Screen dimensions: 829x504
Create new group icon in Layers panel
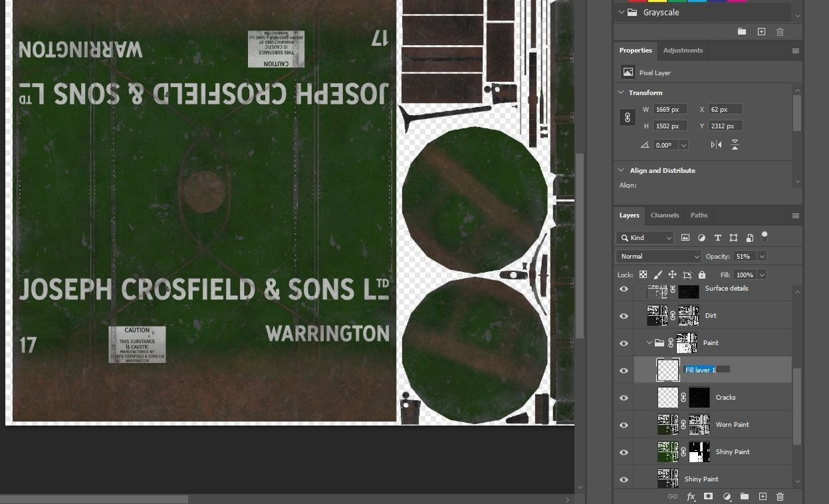744,497
